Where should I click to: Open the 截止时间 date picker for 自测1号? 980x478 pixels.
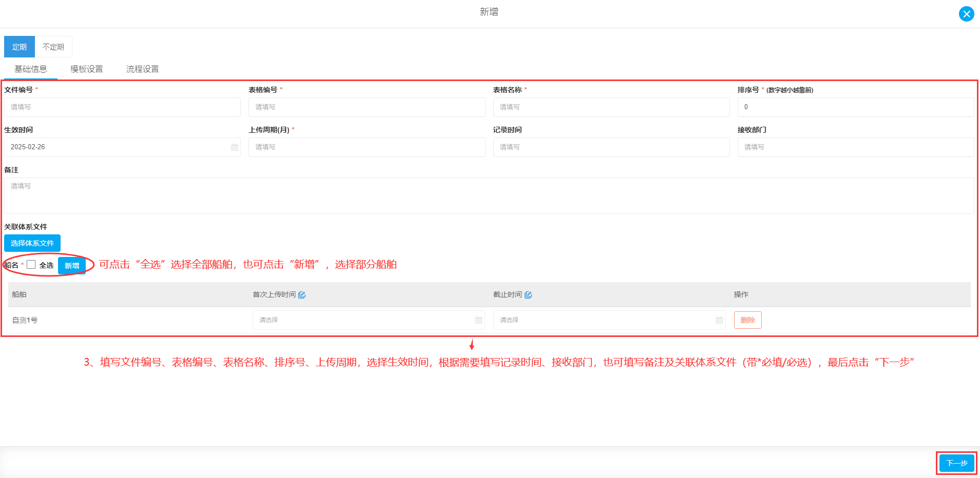point(609,320)
